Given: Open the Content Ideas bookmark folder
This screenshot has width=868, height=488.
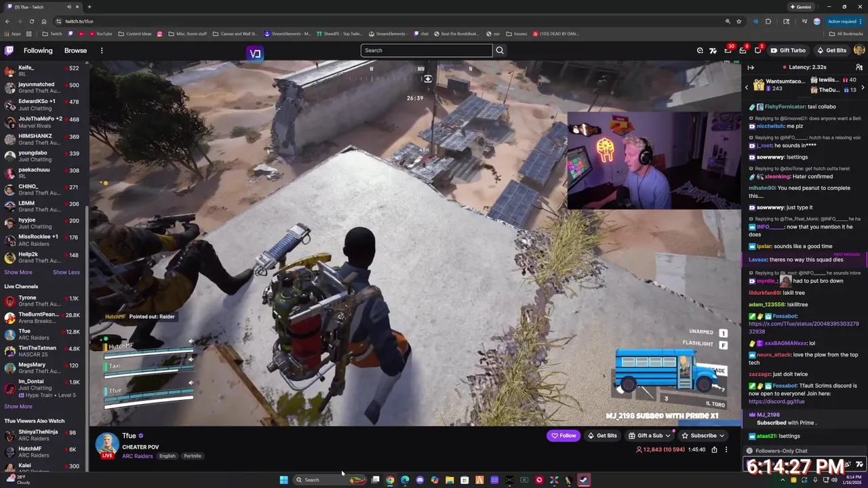Looking at the screenshot, I should 135,34.
